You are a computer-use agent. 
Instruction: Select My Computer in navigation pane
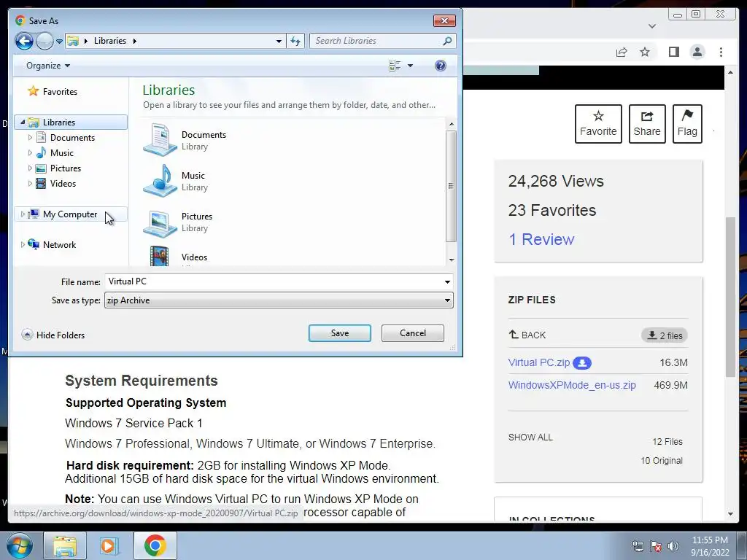tap(69, 214)
